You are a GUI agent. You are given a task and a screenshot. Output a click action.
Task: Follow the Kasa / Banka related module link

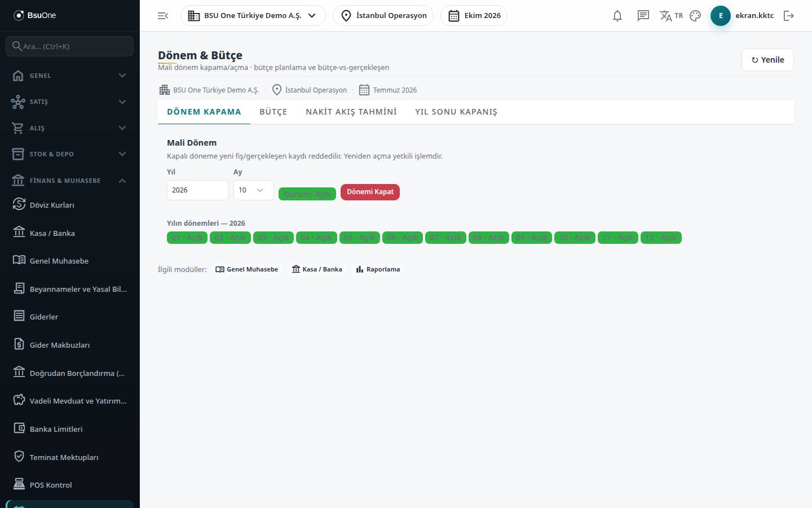point(317,269)
